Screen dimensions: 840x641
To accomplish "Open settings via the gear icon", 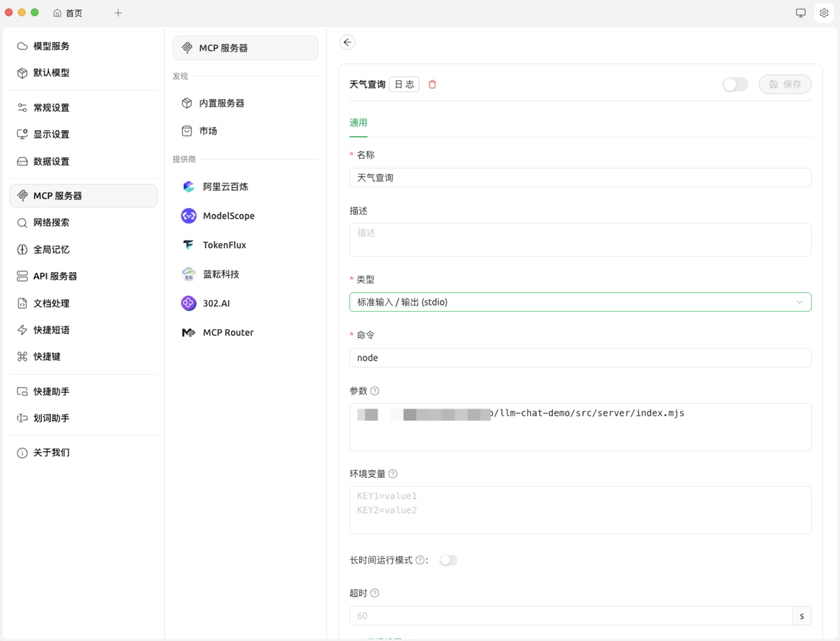I will click(823, 13).
